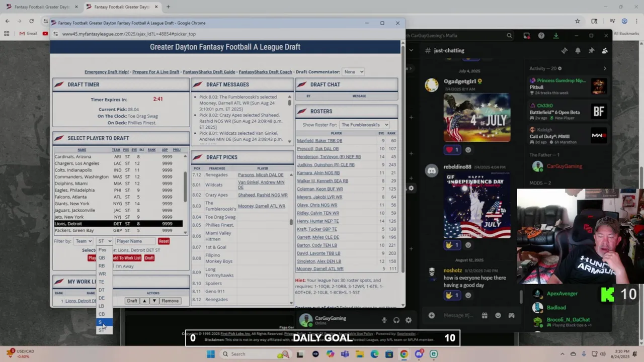Screen dimensions: 644x362
Task: Open FantasySharks Draft Guide link
Action: [x=209, y=72]
